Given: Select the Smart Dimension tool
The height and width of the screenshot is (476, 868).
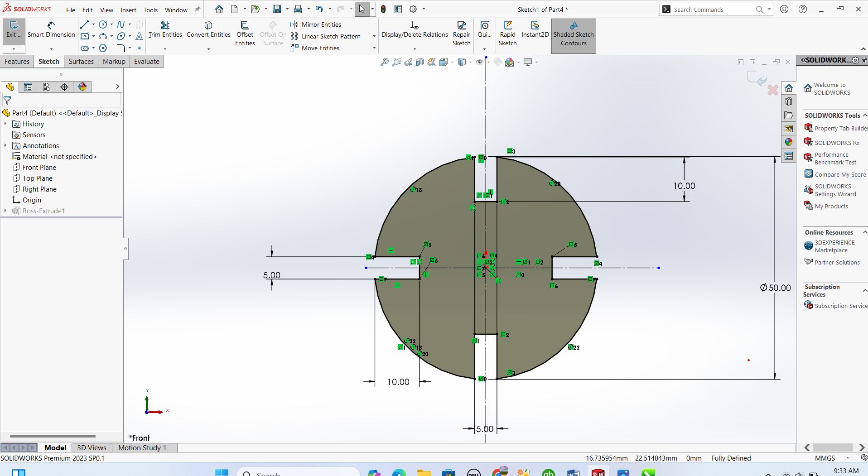Looking at the screenshot, I should click(x=51, y=29).
